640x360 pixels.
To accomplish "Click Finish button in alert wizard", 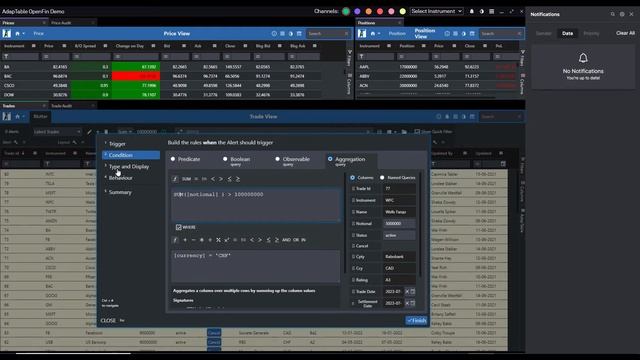I will pos(416,320).
